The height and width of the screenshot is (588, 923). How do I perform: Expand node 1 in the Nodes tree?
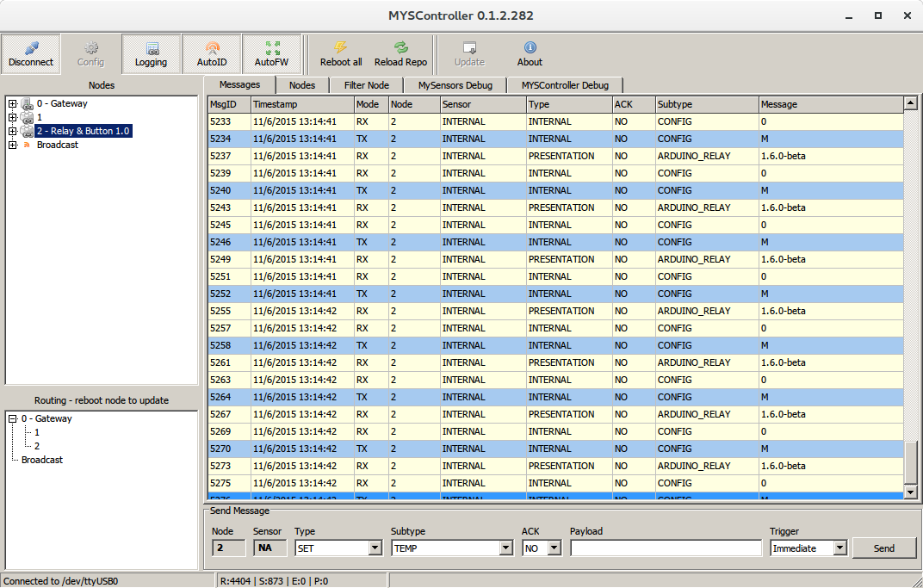[x=12, y=117]
